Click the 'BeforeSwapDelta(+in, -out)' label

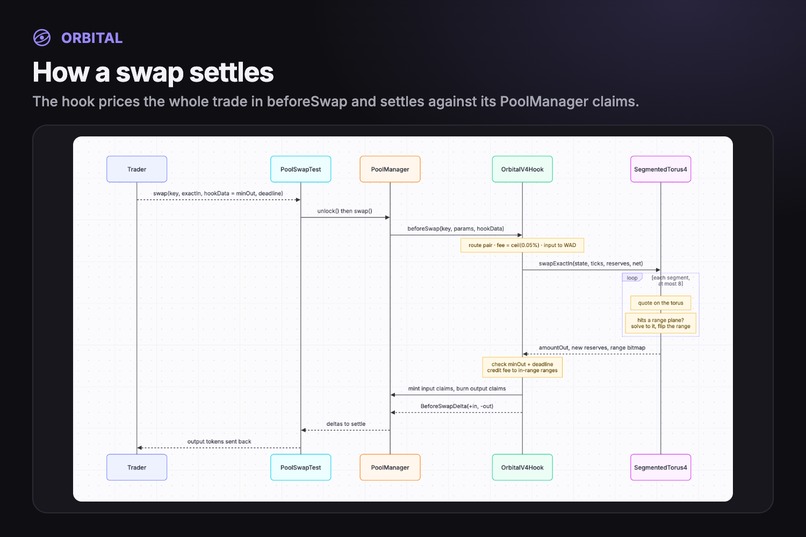coord(456,406)
